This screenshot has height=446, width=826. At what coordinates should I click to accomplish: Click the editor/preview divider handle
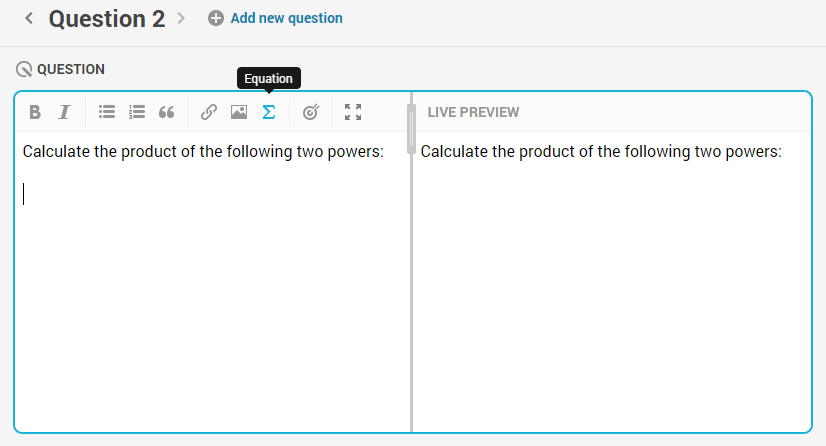coord(411,129)
